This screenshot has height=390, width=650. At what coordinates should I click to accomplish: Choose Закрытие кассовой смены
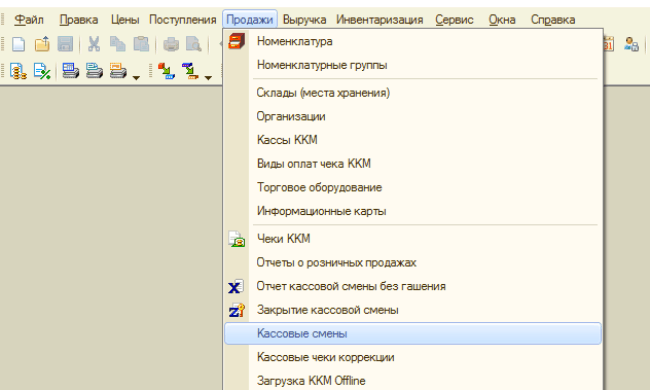coord(413,310)
